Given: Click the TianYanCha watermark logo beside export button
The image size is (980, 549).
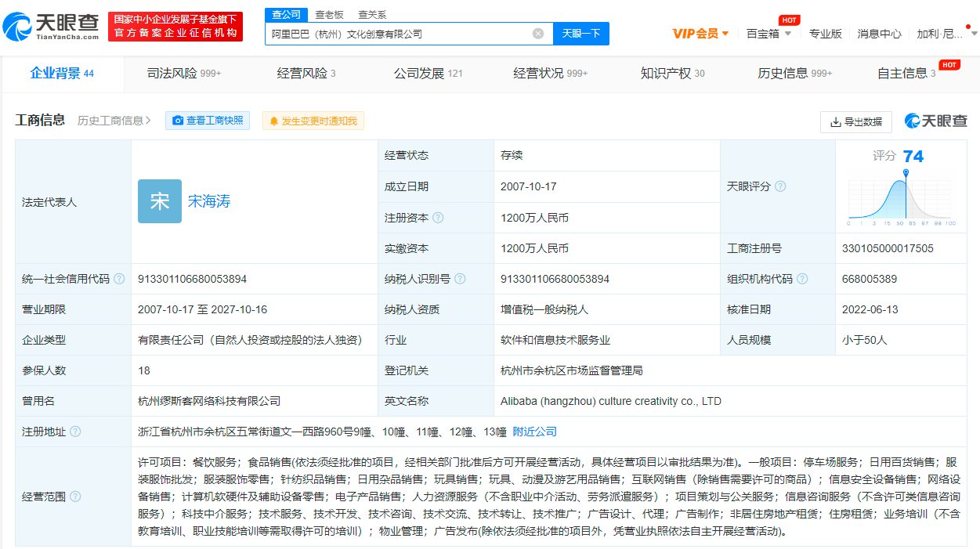Looking at the screenshot, I should pos(936,121).
